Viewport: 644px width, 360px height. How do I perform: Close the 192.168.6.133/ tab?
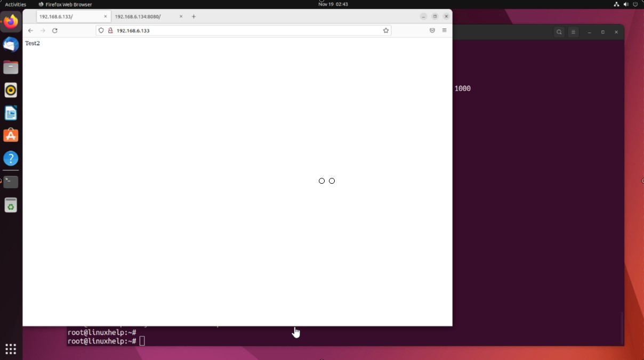(106, 17)
